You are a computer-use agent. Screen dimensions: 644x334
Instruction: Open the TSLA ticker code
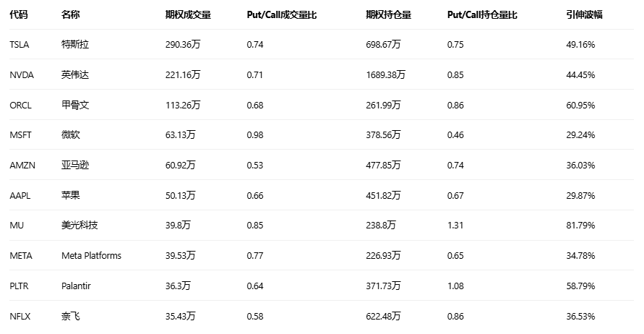[20, 45]
